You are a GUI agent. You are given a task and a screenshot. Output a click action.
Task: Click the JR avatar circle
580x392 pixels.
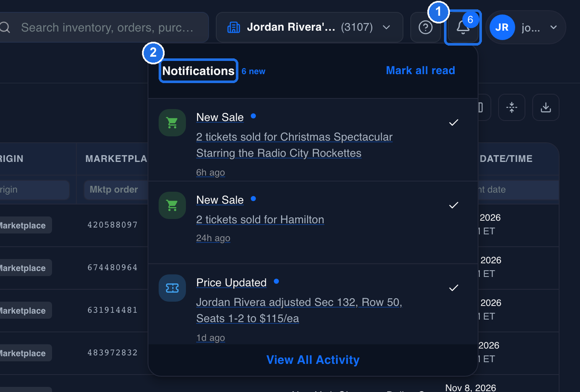click(502, 27)
